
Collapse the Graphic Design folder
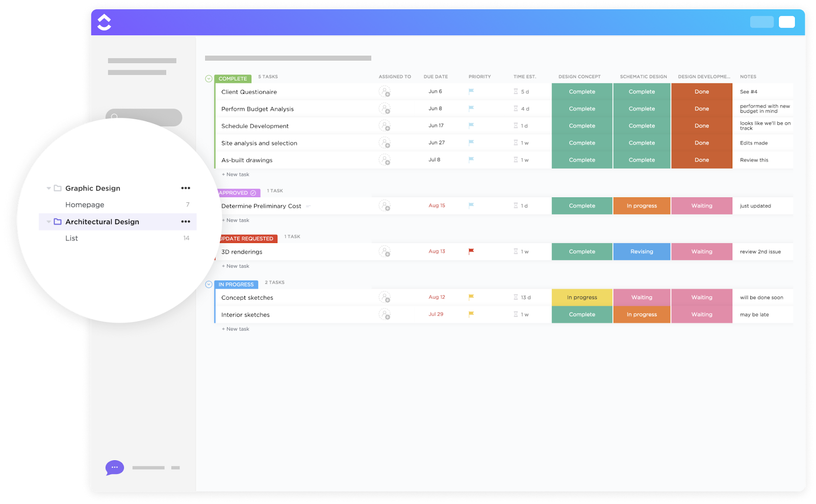point(48,188)
